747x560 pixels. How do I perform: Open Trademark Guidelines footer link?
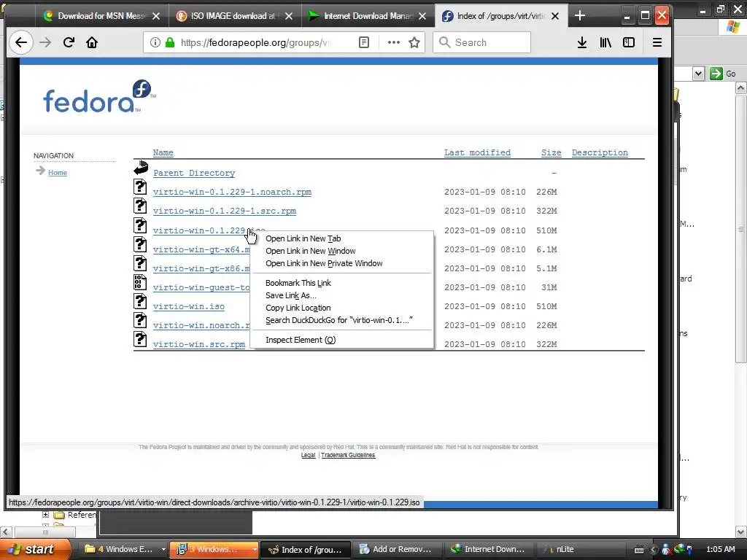(348, 455)
